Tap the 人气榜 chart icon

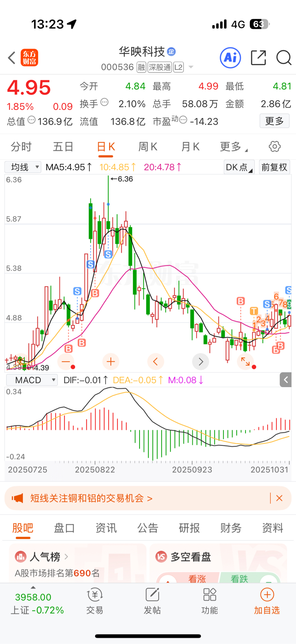click(20, 557)
